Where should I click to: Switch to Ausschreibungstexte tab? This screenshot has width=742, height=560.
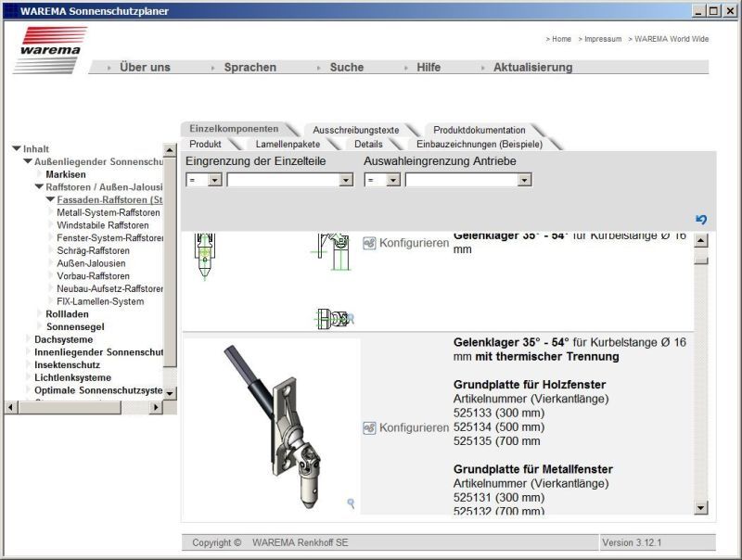[356, 130]
